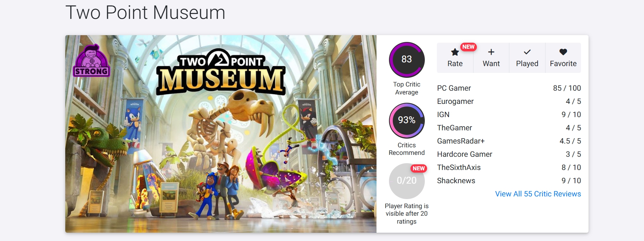Open the Hardcore Gamer review

coord(464,154)
